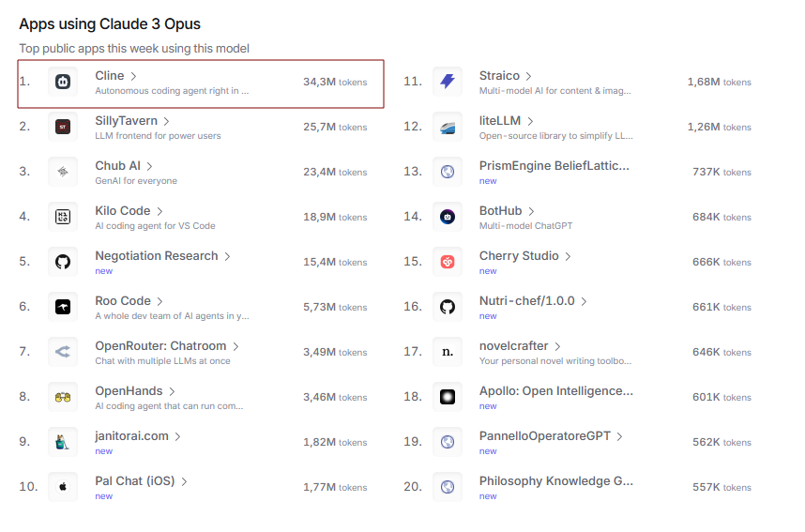Click the '646K tokens' value
805x532 pixels.
coord(721,352)
